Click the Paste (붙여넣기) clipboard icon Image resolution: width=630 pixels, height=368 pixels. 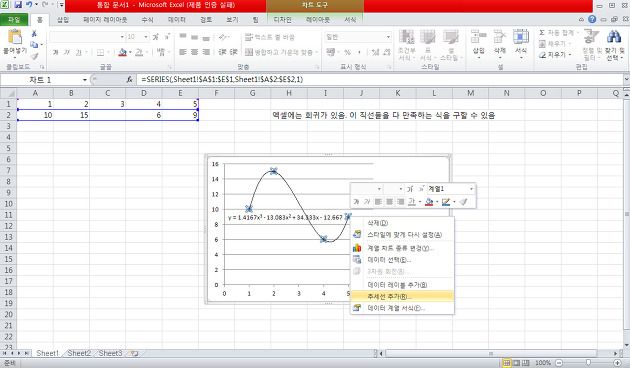15,37
